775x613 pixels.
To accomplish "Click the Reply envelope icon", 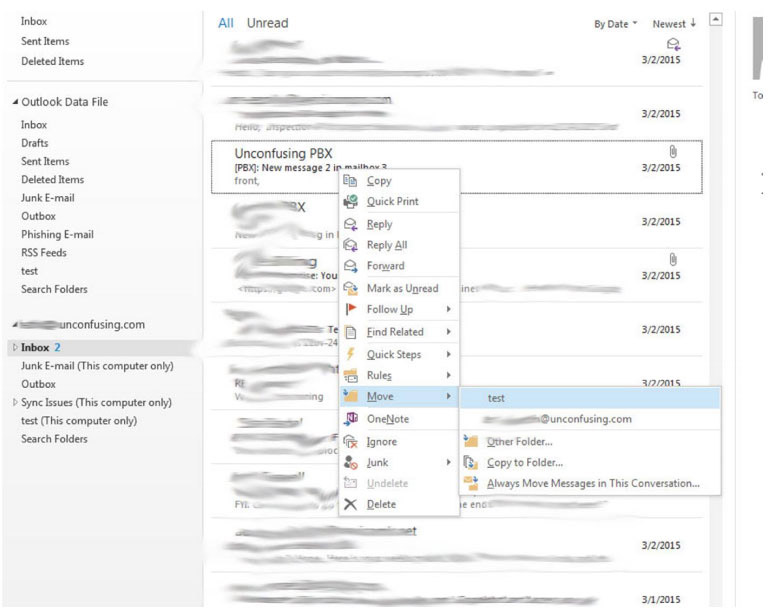I will click(350, 224).
